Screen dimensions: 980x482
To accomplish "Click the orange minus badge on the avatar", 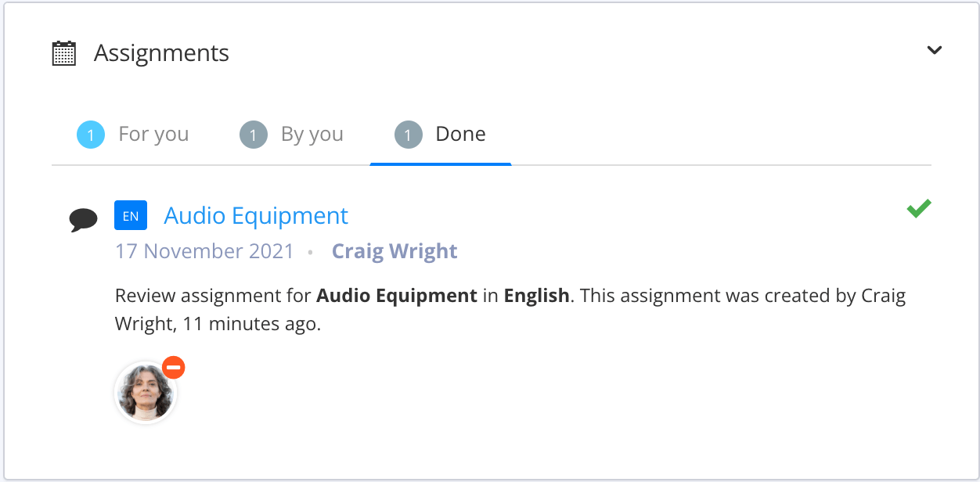I will tap(173, 366).
